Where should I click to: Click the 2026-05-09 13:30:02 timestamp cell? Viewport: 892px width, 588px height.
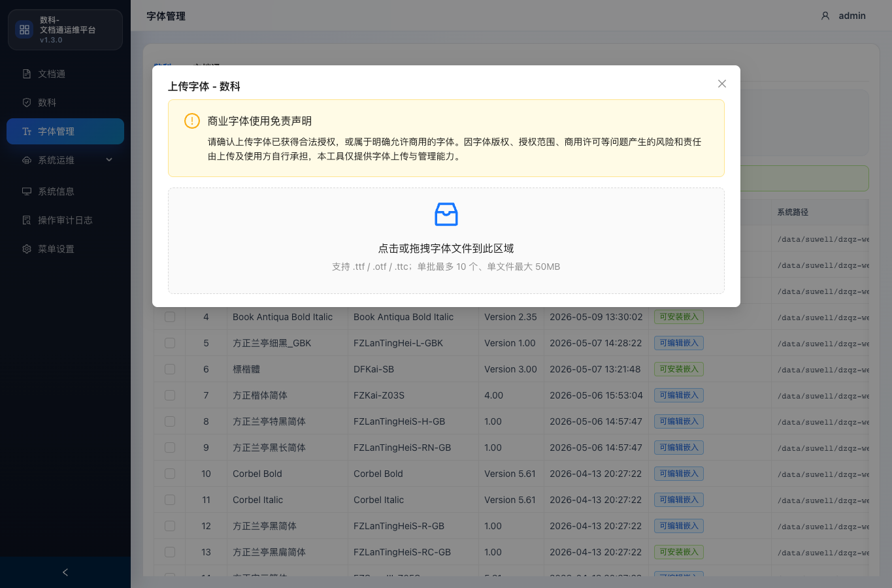pyautogui.click(x=596, y=317)
